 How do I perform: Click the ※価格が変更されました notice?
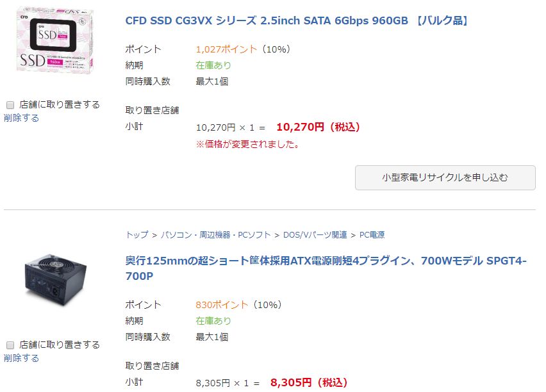click(x=247, y=144)
